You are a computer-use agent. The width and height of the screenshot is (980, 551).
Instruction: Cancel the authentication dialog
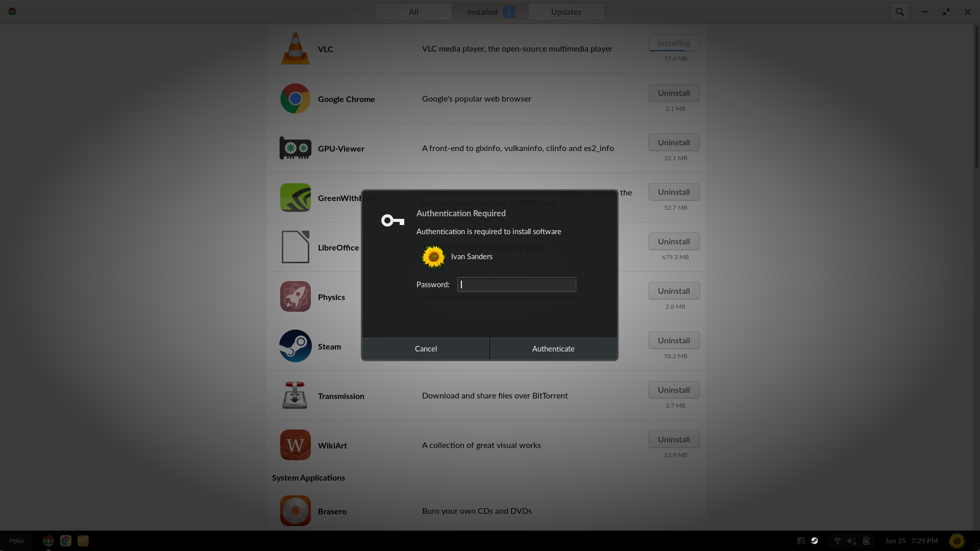pos(426,348)
